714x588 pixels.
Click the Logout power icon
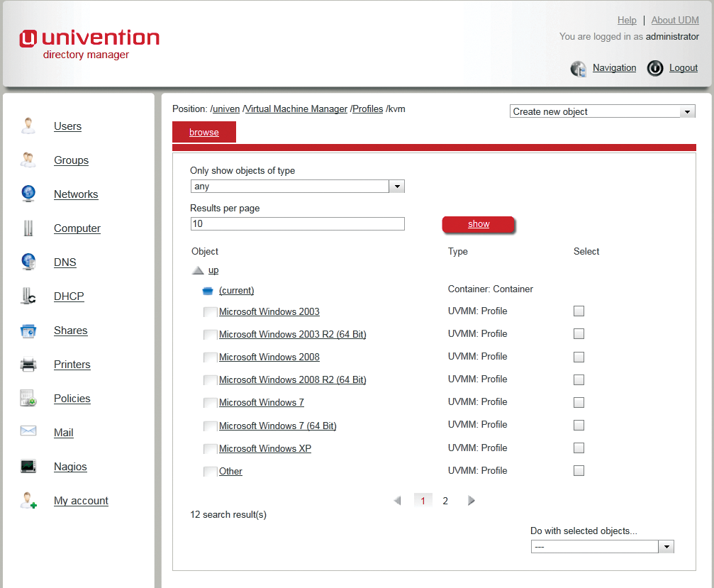pyautogui.click(x=654, y=68)
